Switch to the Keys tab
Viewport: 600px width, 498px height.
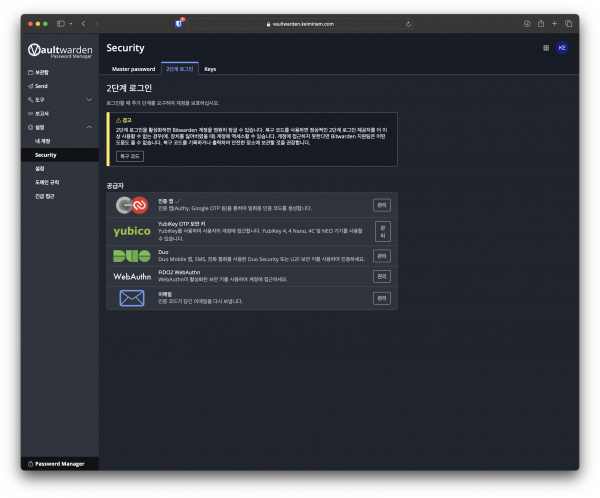[209, 69]
